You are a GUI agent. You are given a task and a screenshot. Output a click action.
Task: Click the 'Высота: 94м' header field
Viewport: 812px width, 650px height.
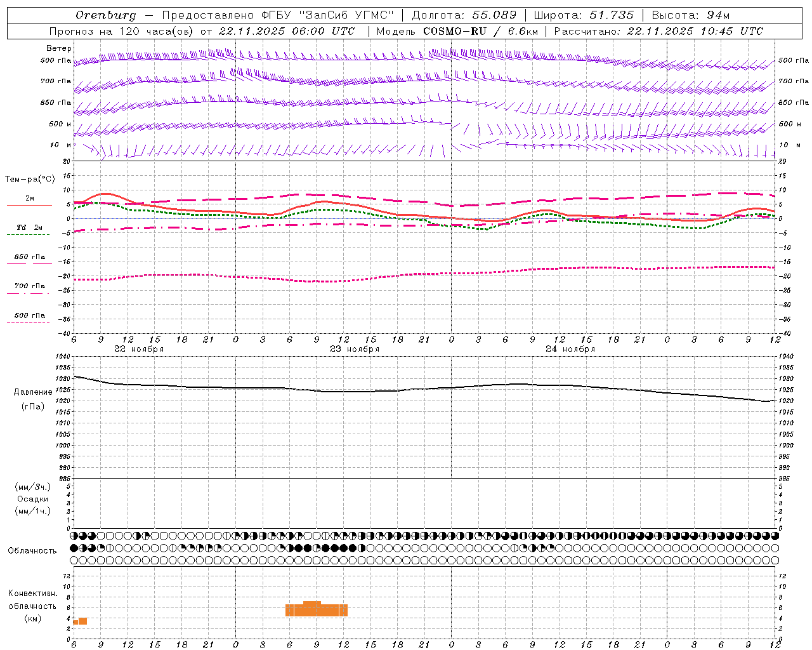(691, 15)
